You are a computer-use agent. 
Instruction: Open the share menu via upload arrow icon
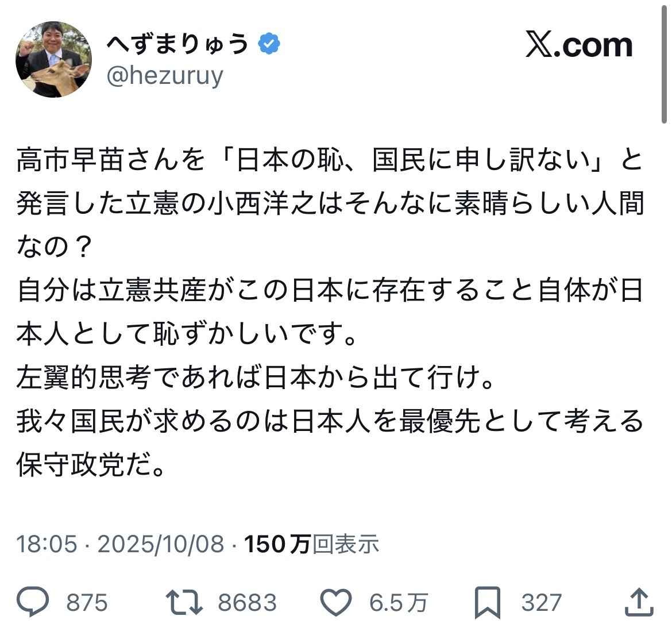click(638, 602)
